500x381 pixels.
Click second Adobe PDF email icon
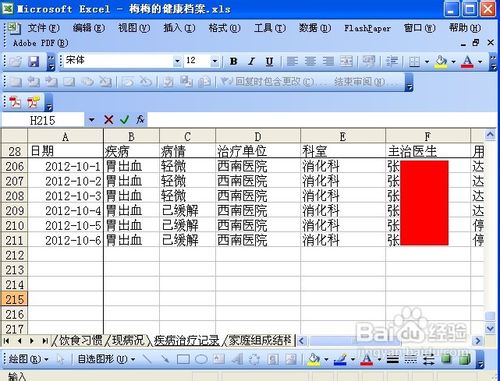click(33, 102)
